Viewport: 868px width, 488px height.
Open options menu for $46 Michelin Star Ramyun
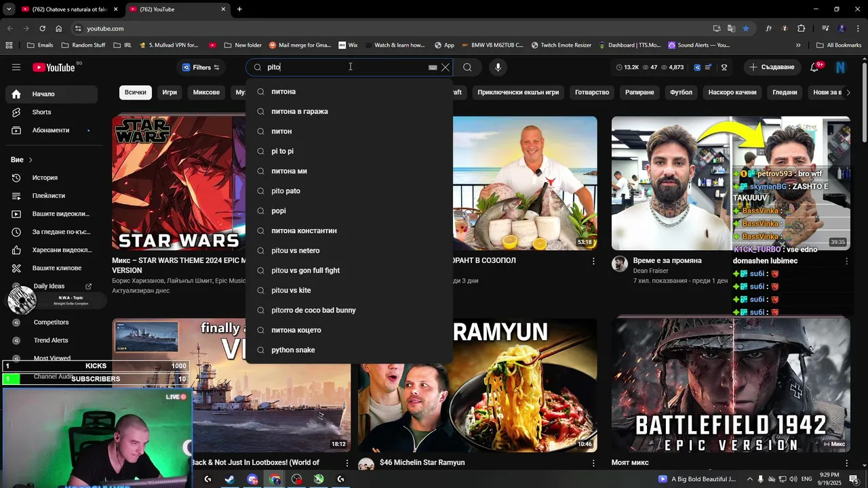[x=593, y=463]
